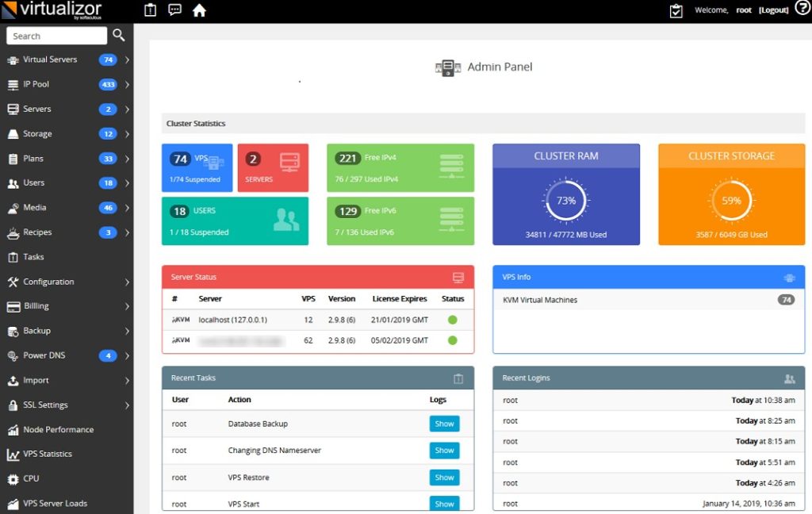Expand the Configuration section
The height and width of the screenshot is (514, 812).
(49, 281)
